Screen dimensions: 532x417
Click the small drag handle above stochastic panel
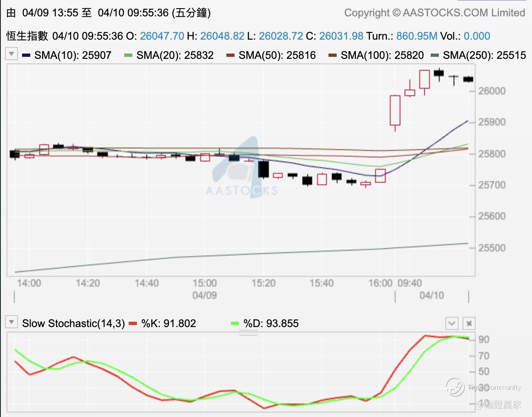(248, 332)
